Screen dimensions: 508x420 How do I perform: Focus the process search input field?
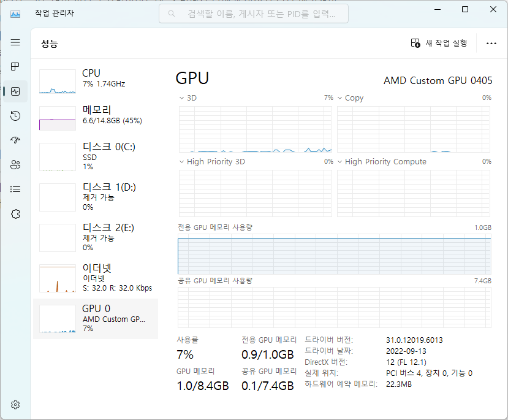(x=254, y=13)
